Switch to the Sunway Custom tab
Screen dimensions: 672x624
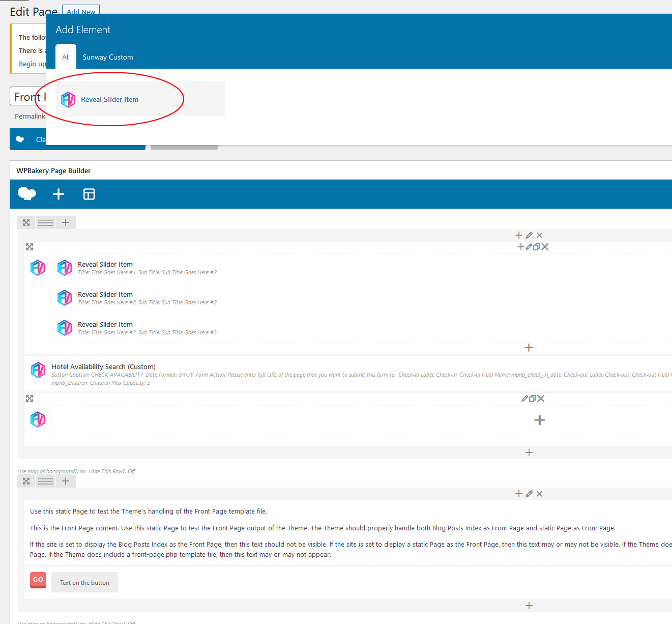[108, 57]
